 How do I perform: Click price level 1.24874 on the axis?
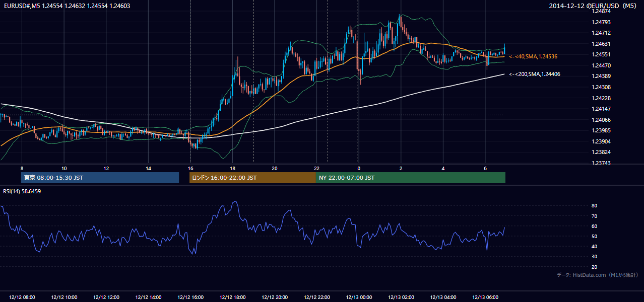click(601, 11)
